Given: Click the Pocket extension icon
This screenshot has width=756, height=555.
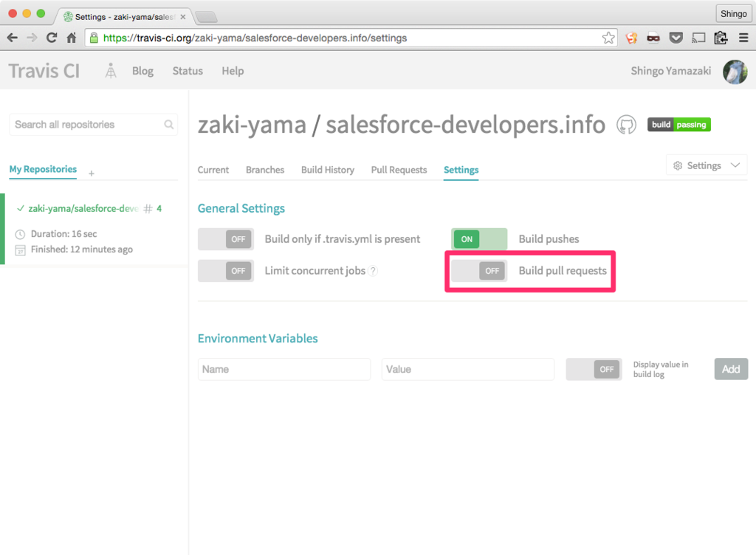Looking at the screenshot, I should tap(676, 38).
